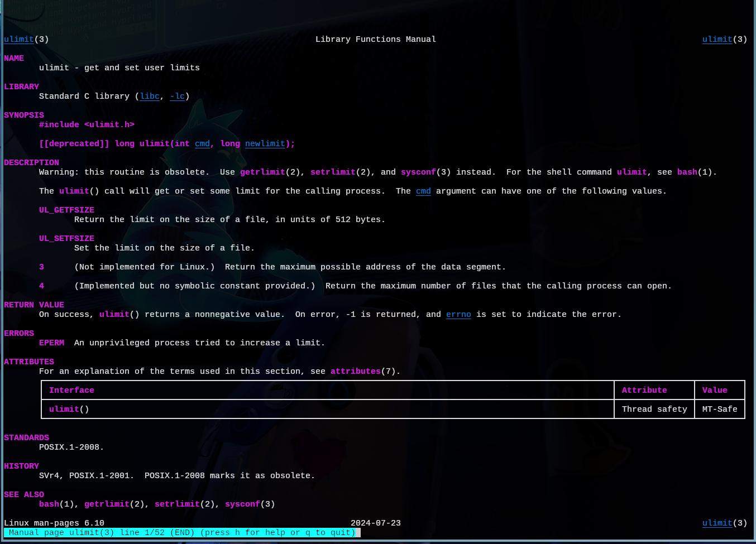Click the cmd link in 'The cmd argument' sentence
Image resolution: width=756 pixels, height=544 pixels.
pos(423,191)
